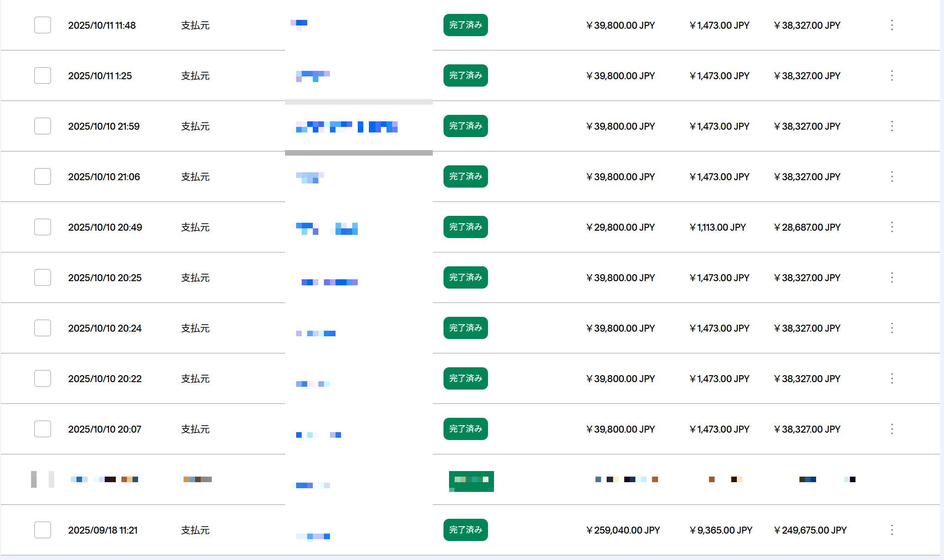
Task: Select the checkbox for 2025/10/10 21:59 payment
Action: 43,126
